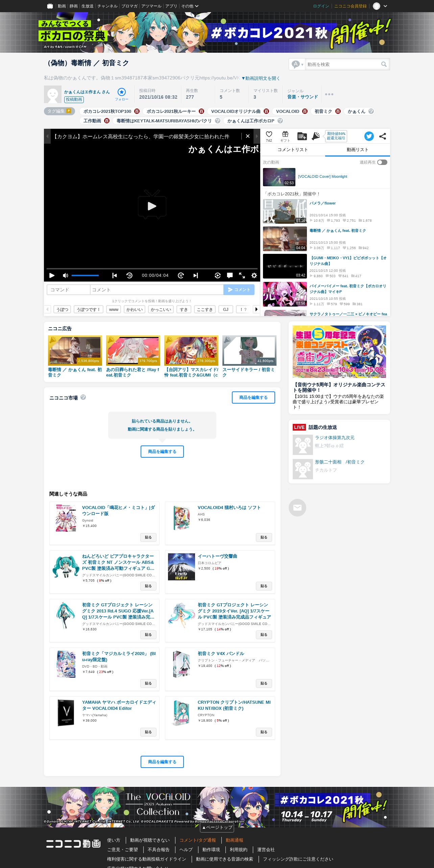Click top-right 商品を編集する button
Image resolution: width=434 pixels, height=868 pixels.
point(254,397)
